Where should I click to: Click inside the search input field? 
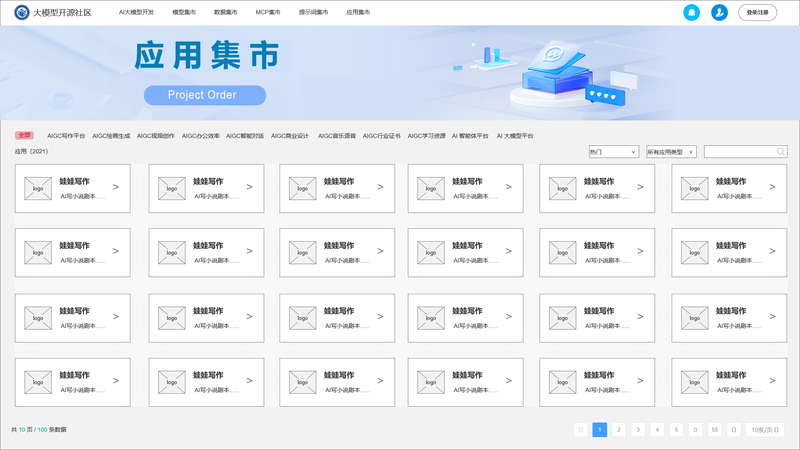pos(739,152)
